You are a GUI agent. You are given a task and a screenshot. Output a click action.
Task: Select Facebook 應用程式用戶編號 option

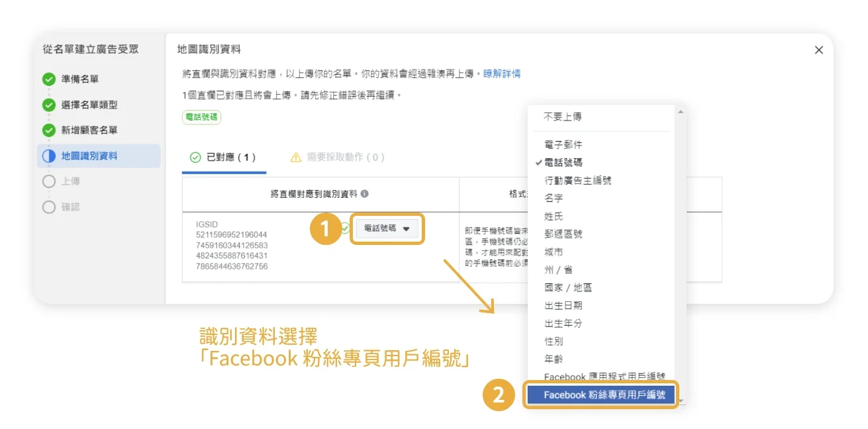604,377
